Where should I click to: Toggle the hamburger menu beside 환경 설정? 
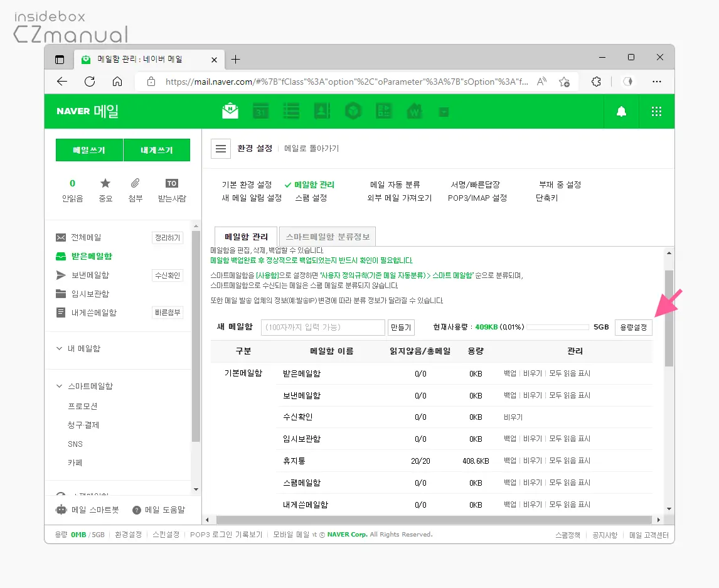220,149
